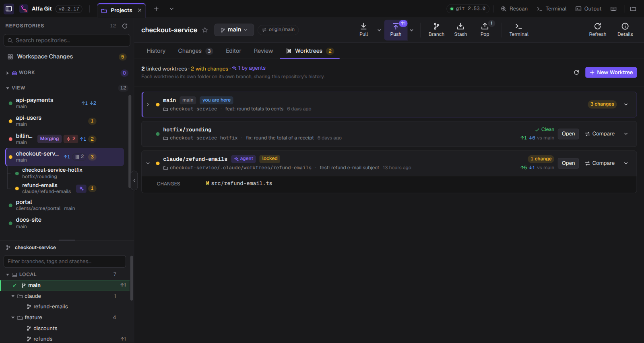Click the Refresh toolbar icon
This screenshot has height=343, width=644.
(x=598, y=30)
